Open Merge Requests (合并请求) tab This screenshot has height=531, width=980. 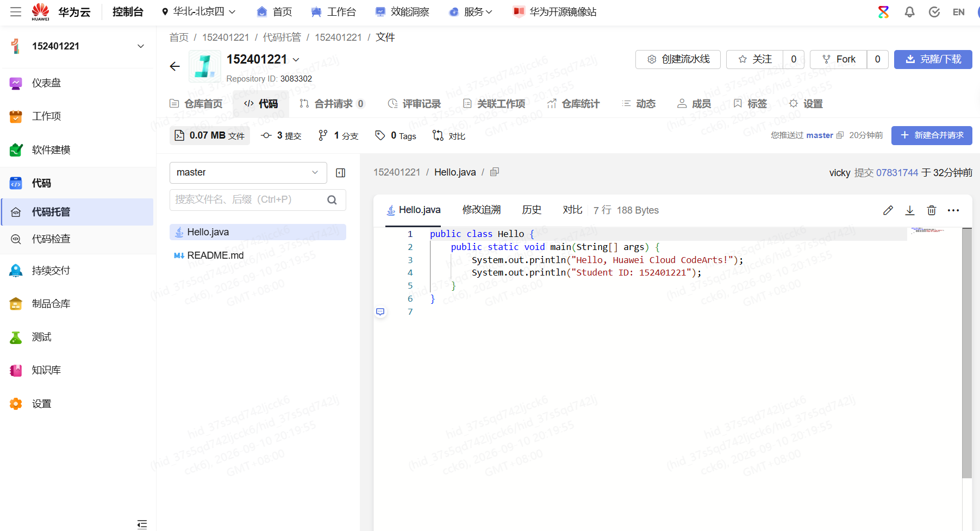tap(332, 104)
